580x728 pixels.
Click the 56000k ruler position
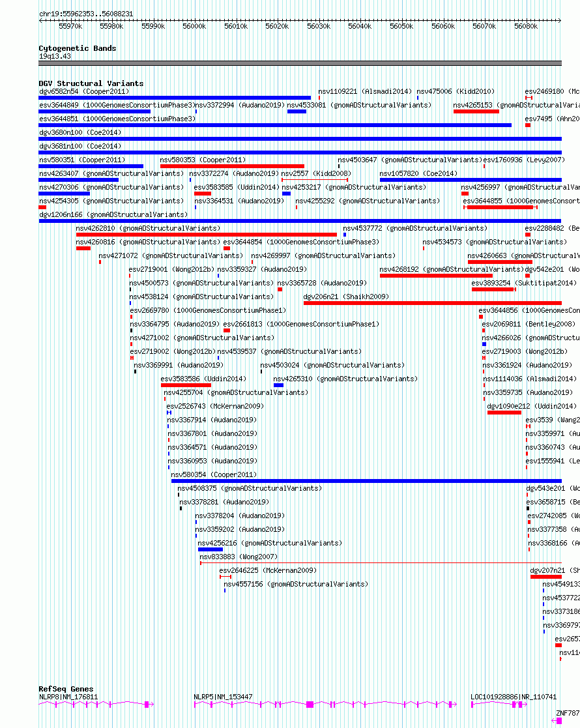point(194,27)
